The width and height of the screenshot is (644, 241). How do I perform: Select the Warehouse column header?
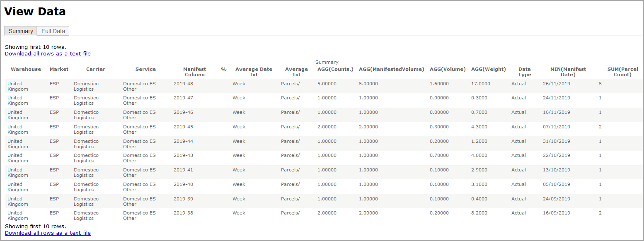(x=26, y=69)
